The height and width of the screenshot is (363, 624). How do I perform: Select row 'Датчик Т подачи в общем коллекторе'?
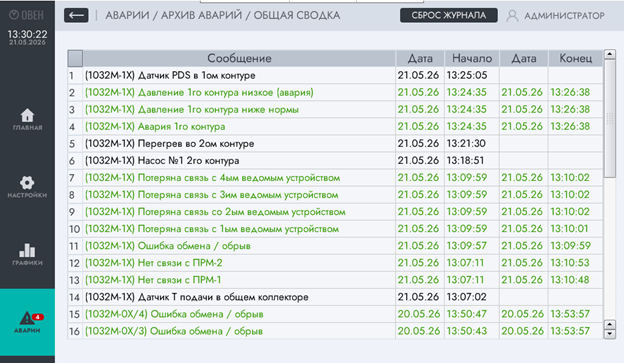(x=335, y=297)
